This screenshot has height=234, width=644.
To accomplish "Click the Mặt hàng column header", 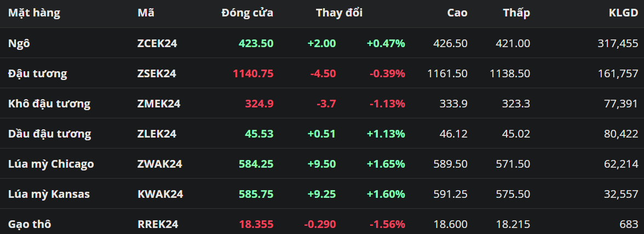I will [x=34, y=13].
